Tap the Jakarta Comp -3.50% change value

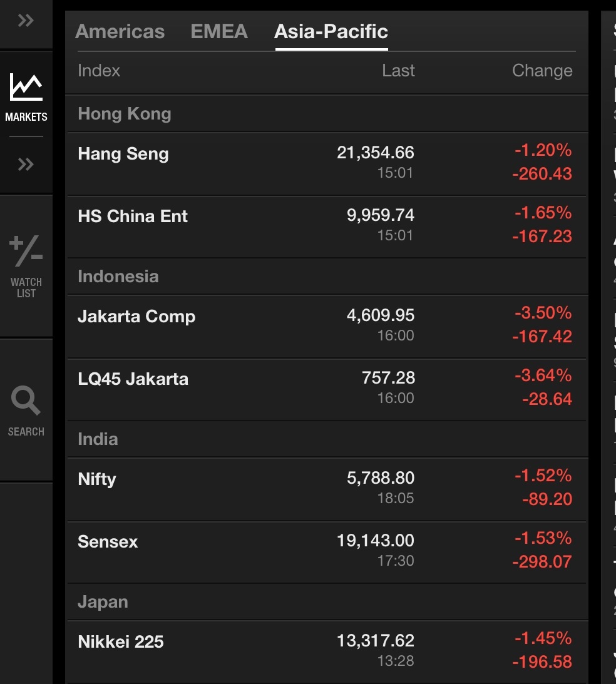pyautogui.click(x=543, y=313)
